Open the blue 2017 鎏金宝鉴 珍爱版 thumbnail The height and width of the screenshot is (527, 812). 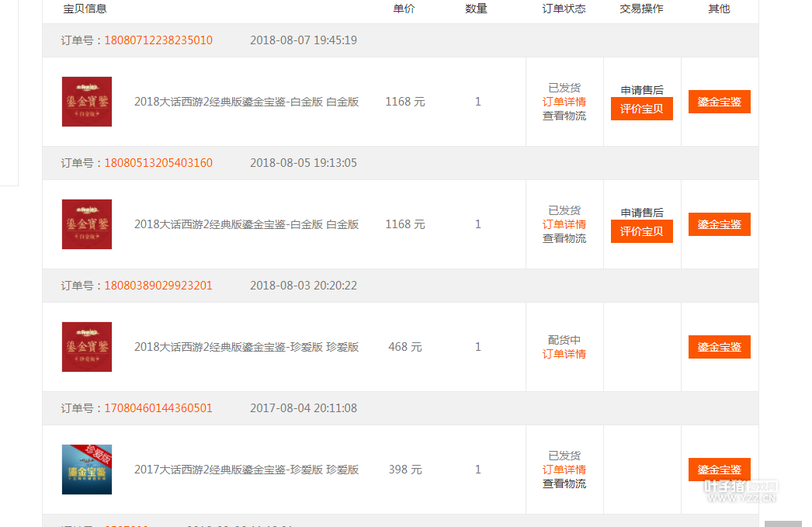click(x=87, y=470)
